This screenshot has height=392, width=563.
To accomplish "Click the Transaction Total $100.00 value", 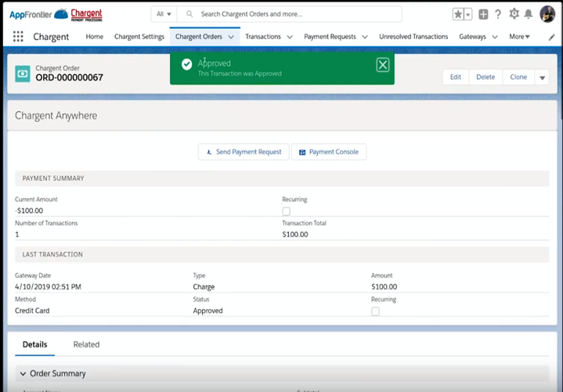I will pyautogui.click(x=295, y=235).
